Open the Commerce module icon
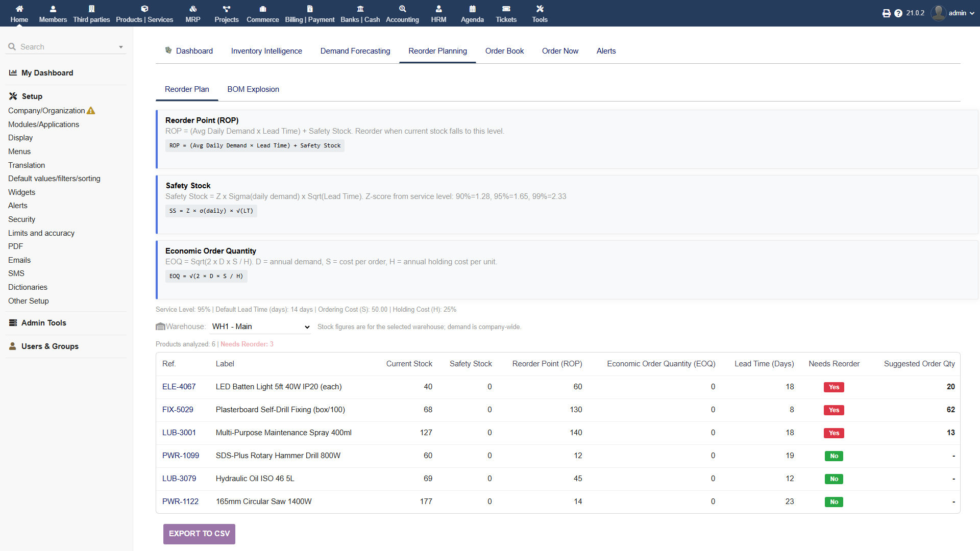The image size is (980, 551). tap(263, 9)
